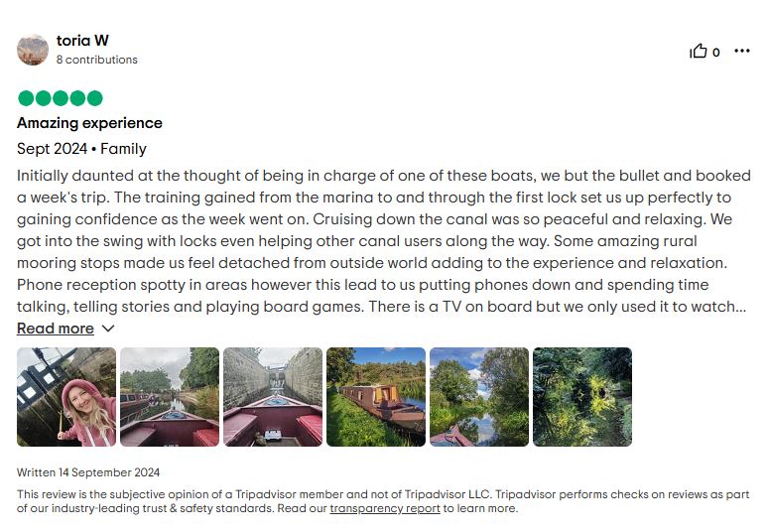Click the Amazing experience review title
The width and height of the screenshot is (769, 532).
click(89, 123)
